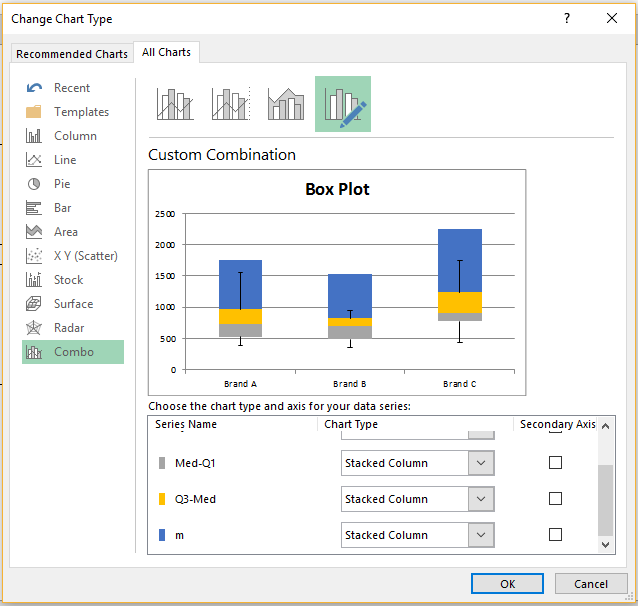Check Secondary Axis box for Q3-Med
638x606 pixels.
point(555,498)
